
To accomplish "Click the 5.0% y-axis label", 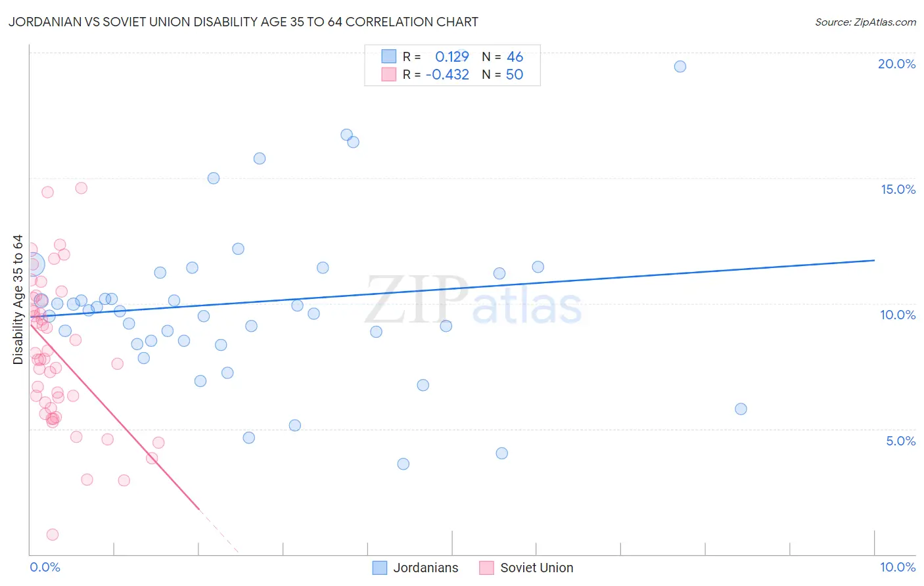I will (x=900, y=441).
